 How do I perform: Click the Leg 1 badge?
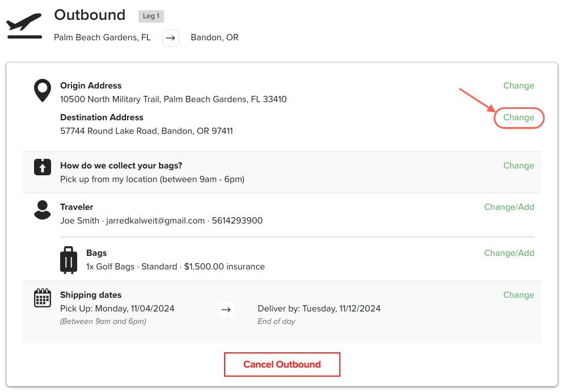tap(151, 16)
